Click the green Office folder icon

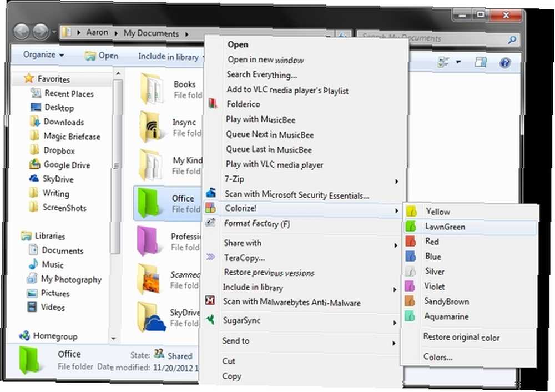click(x=148, y=203)
